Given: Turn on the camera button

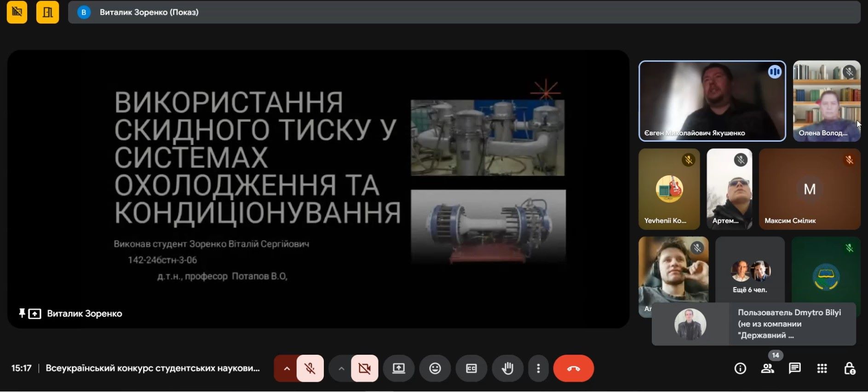Looking at the screenshot, I should pos(364,369).
